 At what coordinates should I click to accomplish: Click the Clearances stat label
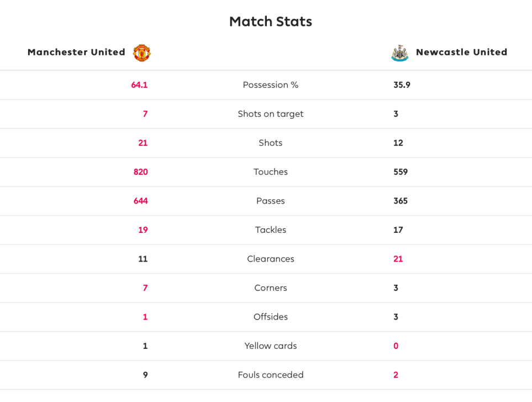(271, 259)
